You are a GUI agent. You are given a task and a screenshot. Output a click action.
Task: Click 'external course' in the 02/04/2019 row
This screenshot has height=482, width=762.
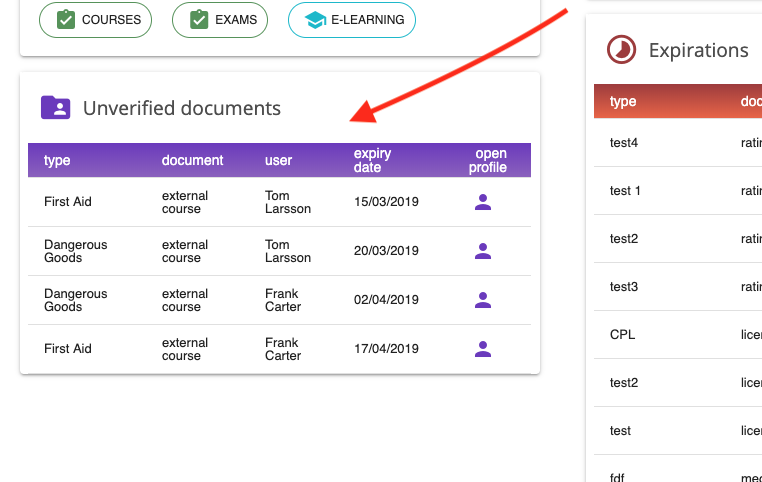185,300
